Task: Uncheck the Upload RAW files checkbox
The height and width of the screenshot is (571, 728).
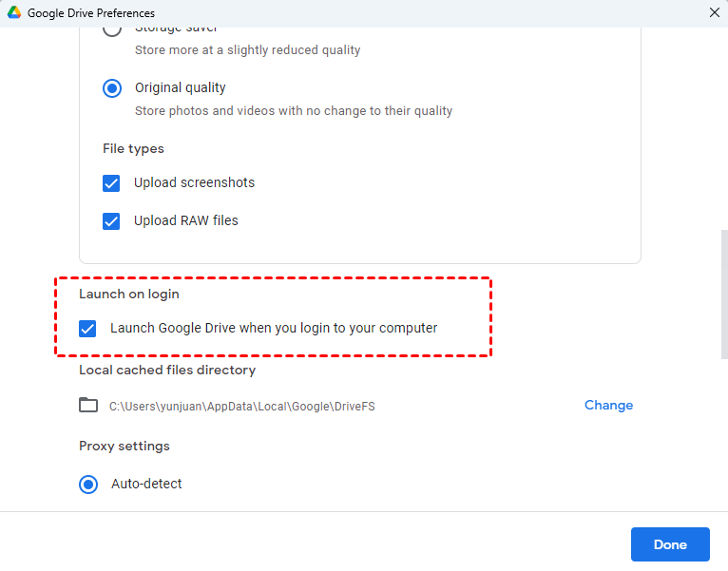Action: click(112, 221)
